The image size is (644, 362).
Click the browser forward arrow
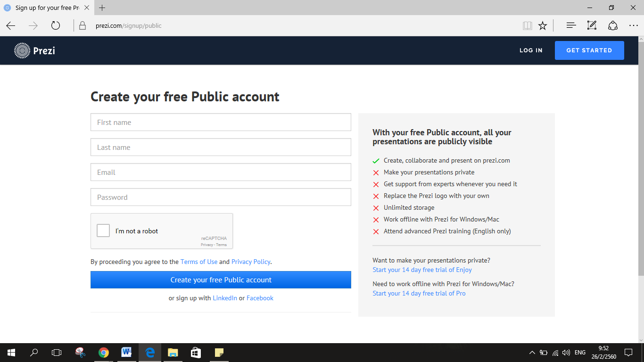tap(33, 25)
